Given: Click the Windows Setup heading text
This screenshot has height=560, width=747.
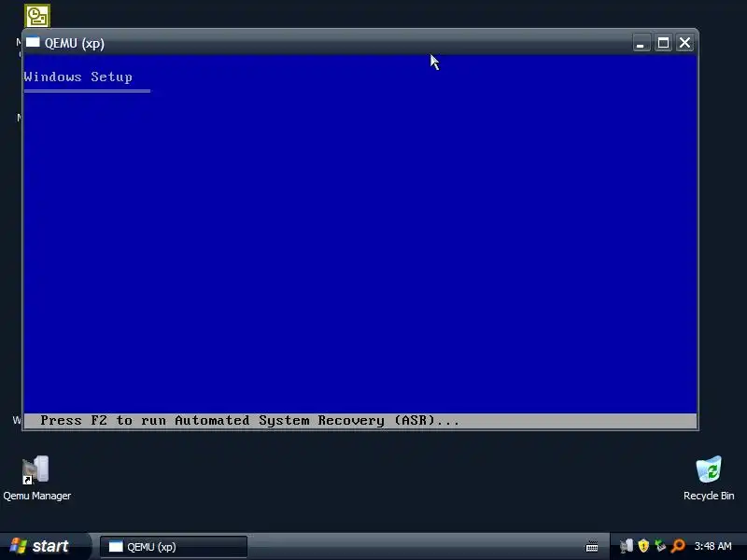Looking at the screenshot, I should click(x=78, y=77).
